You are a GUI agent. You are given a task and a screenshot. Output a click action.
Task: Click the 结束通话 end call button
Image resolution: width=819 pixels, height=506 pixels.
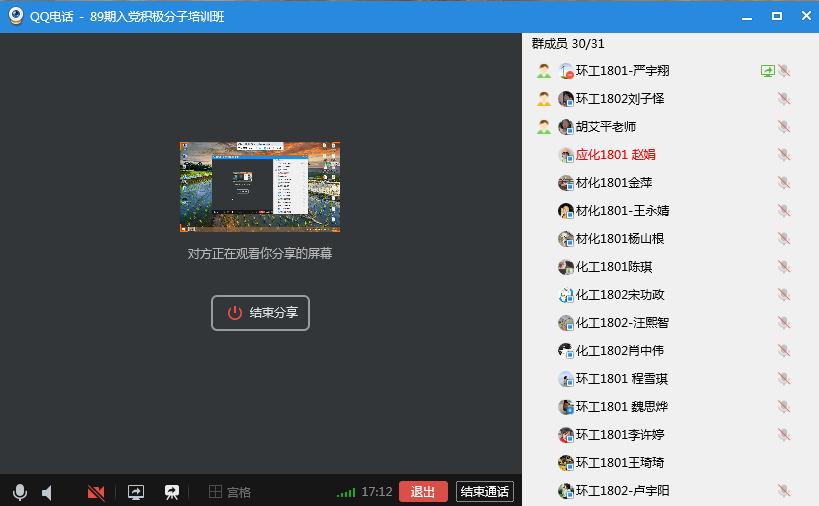click(484, 491)
